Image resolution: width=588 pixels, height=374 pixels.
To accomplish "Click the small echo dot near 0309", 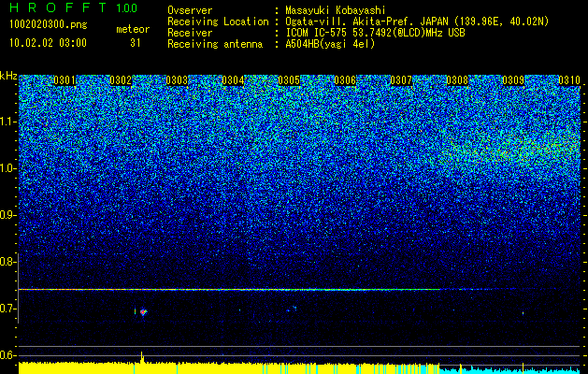I will click(523, 313).
